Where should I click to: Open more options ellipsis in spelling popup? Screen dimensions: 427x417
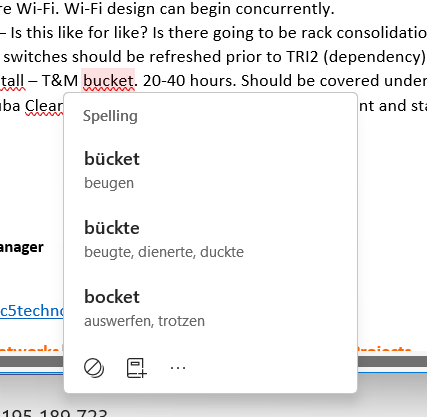coord(178,368)
